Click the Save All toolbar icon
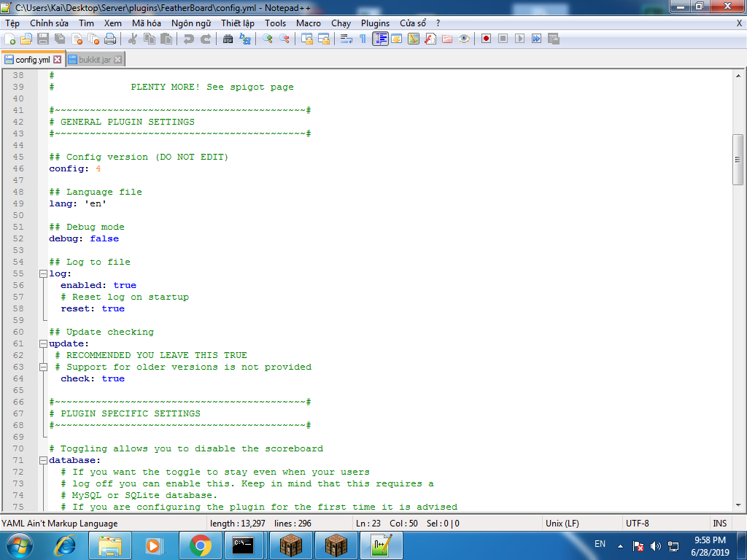Screen dimensions: 747x560 tap(60, 39)
